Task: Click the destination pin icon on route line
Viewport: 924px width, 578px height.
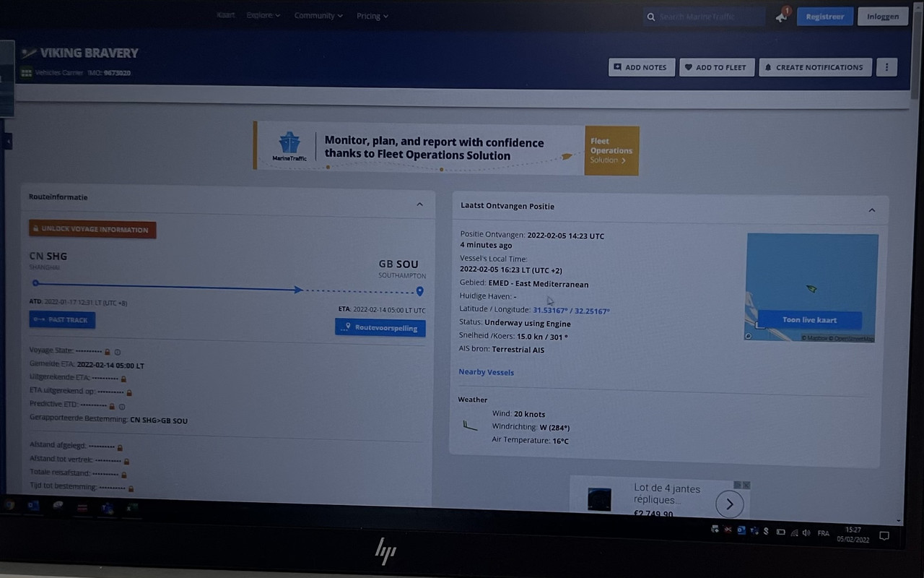Action: [419, 292]
